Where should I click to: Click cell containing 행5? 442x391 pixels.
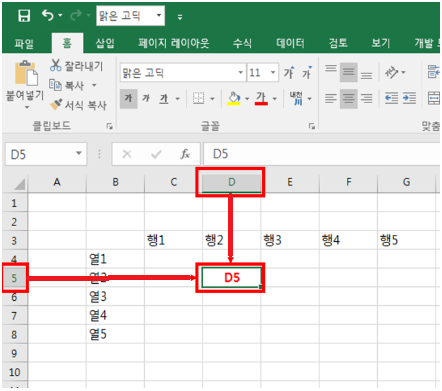pos(406,240)
